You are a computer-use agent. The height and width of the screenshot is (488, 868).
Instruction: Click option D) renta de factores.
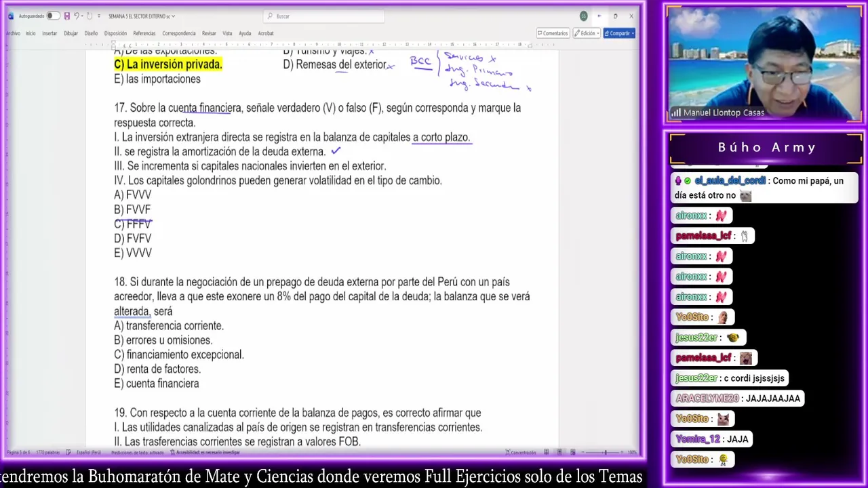click(x=157, y=369)
